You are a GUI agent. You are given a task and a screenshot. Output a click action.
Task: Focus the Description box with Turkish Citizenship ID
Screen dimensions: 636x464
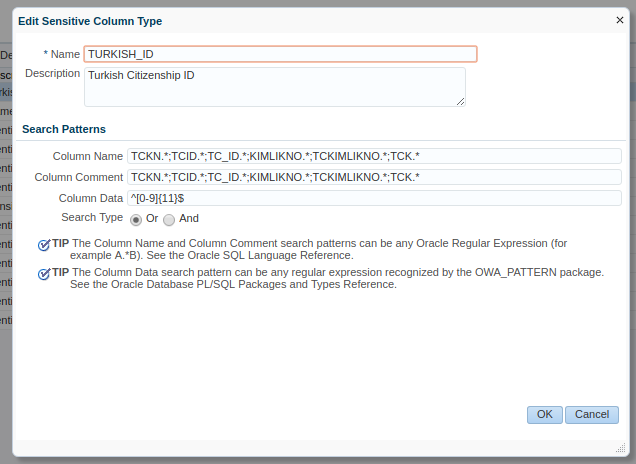(x=275, y=87)
